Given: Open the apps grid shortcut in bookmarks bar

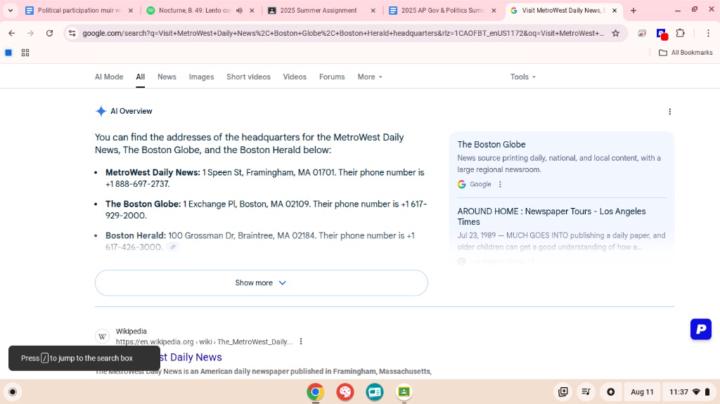Looking at the screenshot, I should click(x=25, y=53).
